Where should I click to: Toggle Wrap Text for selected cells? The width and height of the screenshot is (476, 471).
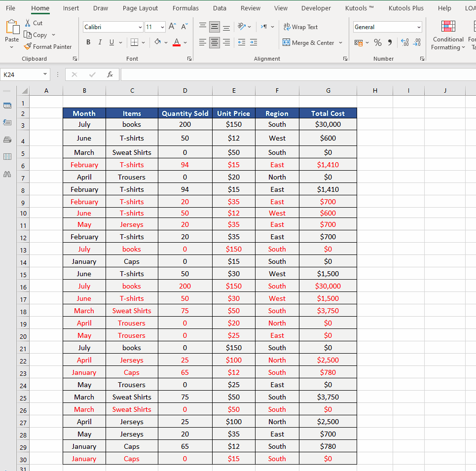pos(300,27)
